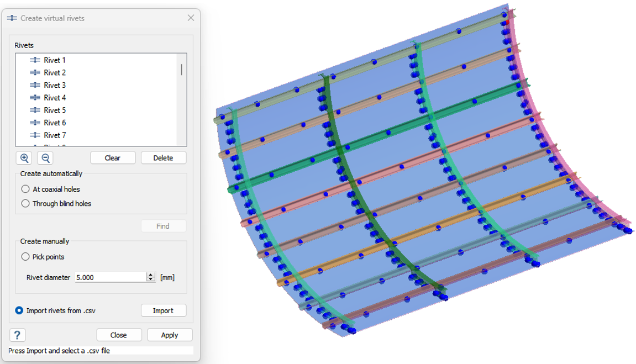This screenshot has width=636, height=364.
Task: Enable the Pick points option
Action: 25,257
